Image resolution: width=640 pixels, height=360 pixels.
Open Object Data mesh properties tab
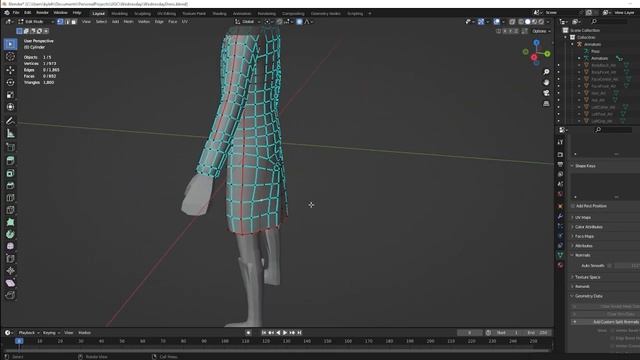(560, 255)
